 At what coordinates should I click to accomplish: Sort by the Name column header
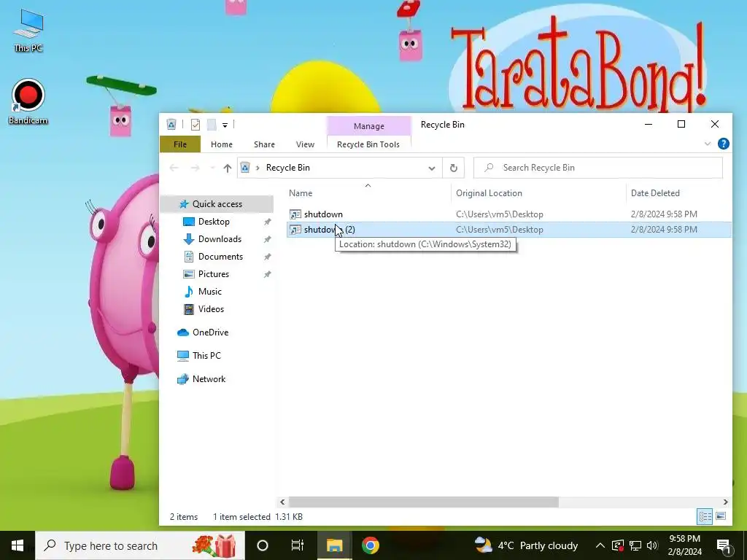click(301, 193)
